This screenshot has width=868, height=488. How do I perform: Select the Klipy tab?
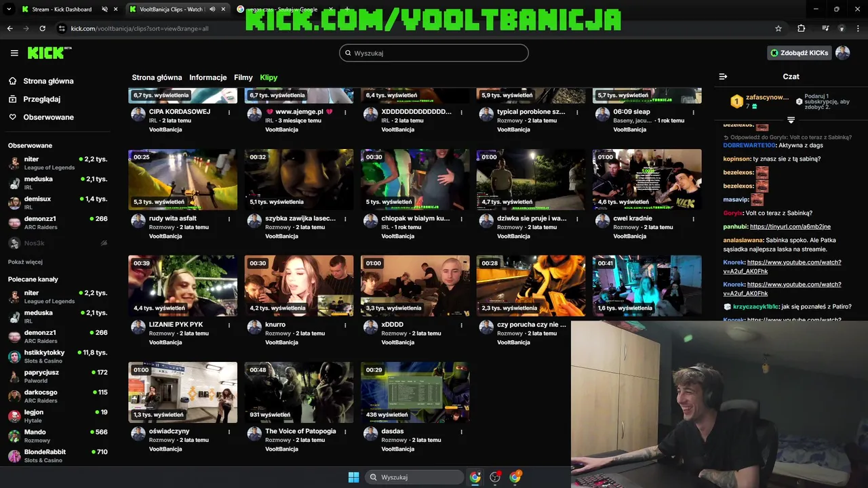(269, 77)
